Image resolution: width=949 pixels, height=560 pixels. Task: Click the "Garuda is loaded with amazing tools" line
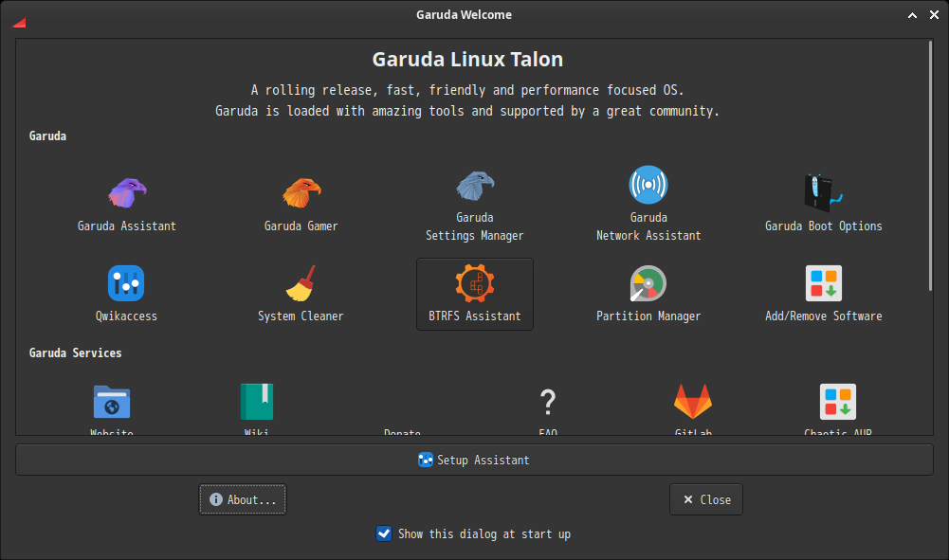(467, 111)
